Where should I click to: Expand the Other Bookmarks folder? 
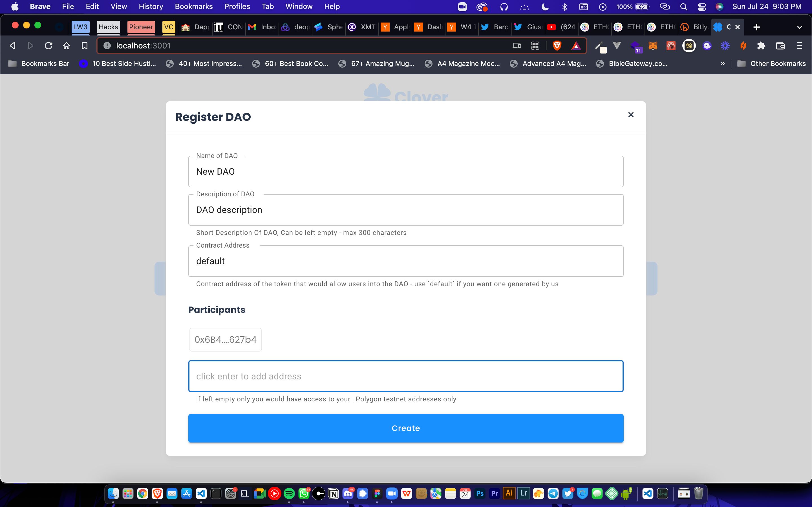pos(771,64)
